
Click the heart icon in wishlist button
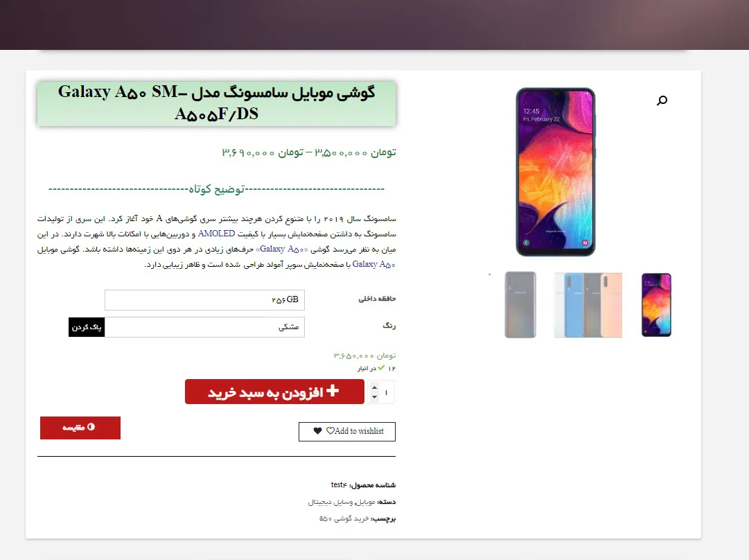coord(317,431)
